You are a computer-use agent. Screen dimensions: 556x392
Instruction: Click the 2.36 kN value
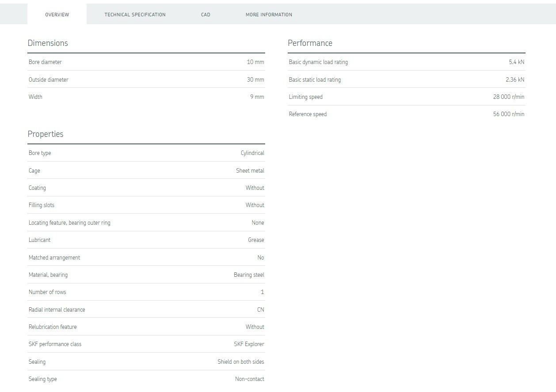point(515,79)
